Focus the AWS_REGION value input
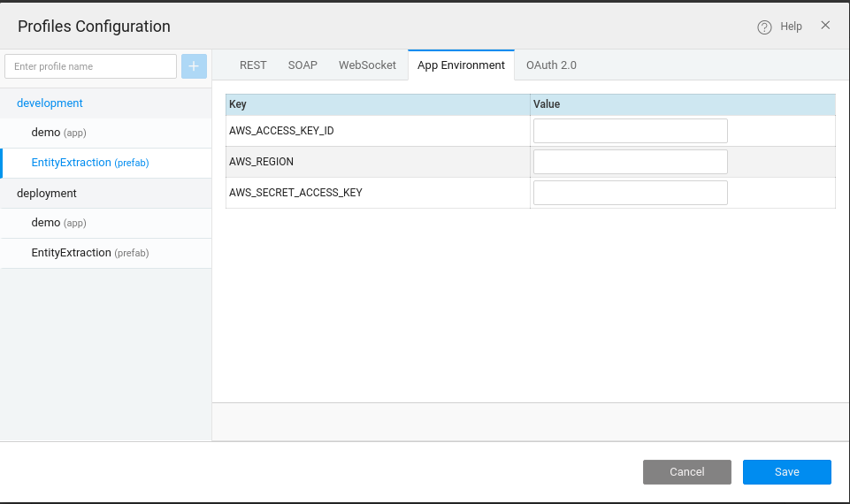This screenshot has width=850, height=504. tap(630, 162)
